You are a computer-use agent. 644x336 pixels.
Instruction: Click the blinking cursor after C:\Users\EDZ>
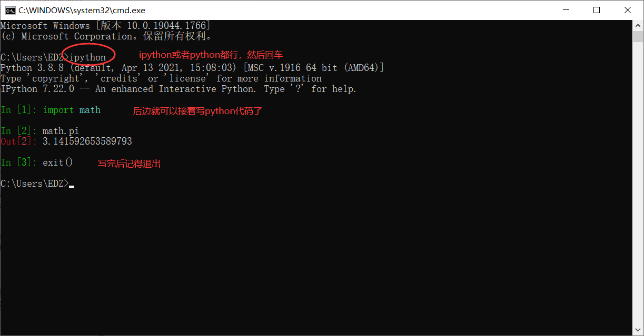coord(71,185)
